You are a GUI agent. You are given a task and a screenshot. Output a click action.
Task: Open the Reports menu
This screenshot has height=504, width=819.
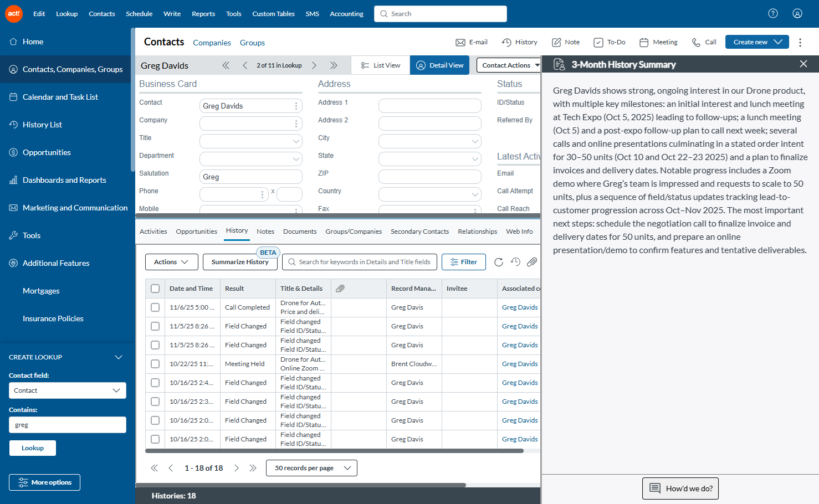[x=203, y=14]
